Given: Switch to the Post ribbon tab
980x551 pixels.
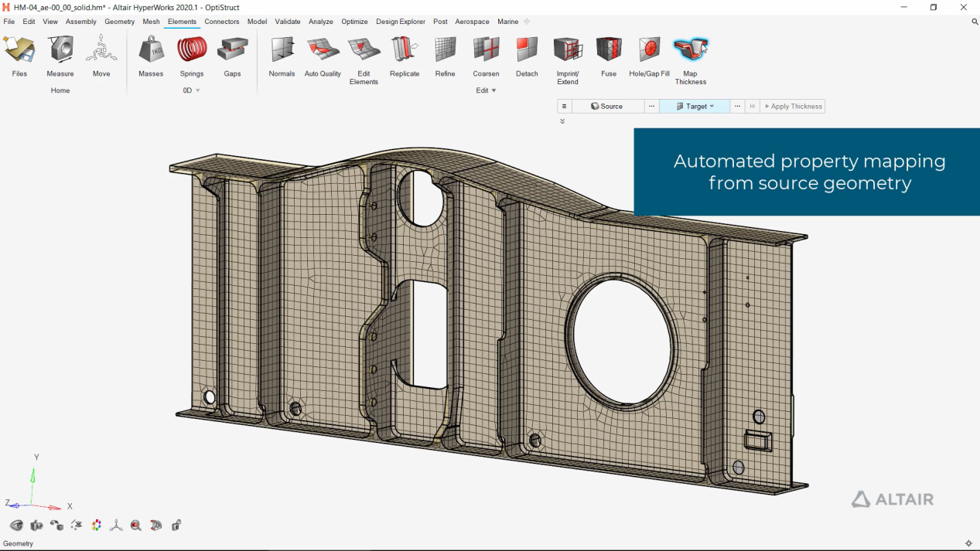Looking at the screenshot, I should tap(440, 22).
